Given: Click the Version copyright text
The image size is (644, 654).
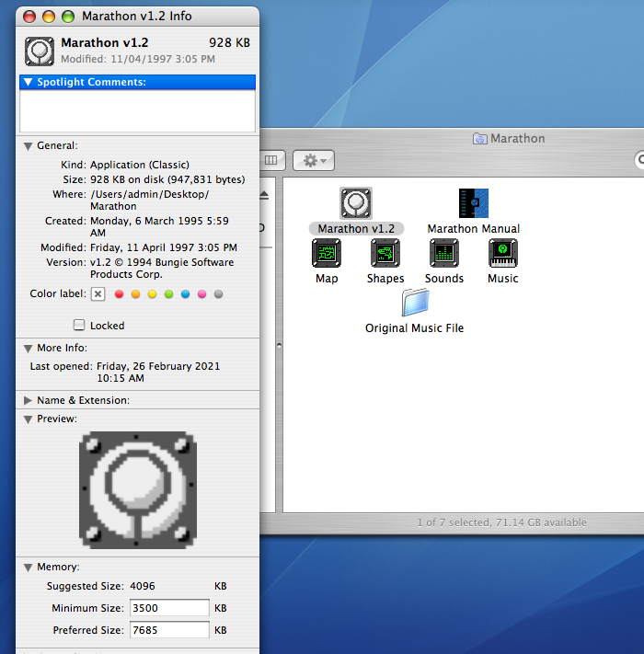Looking at the screenshot, I should [x=162, y=269].
